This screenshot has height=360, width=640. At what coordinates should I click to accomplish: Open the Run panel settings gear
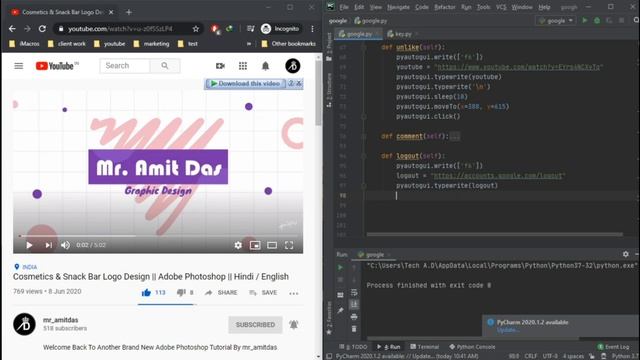(626, 254)
